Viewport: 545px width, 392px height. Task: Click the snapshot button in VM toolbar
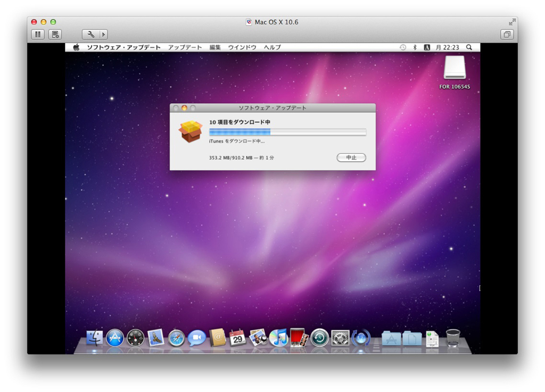coord(55,35)
